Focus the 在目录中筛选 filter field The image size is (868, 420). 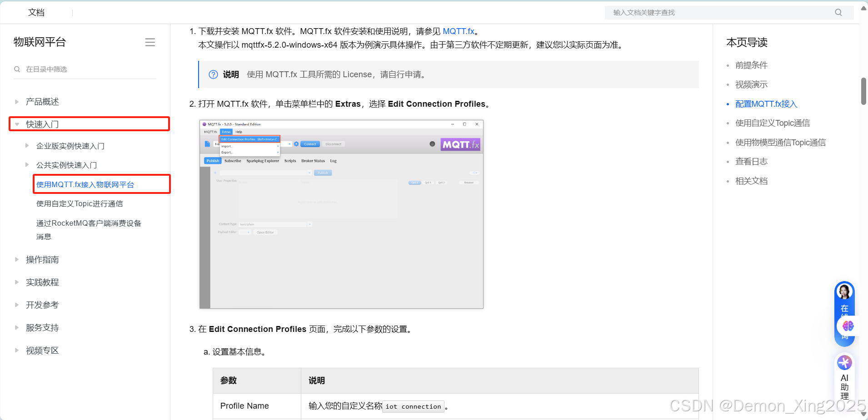pyautogui.click(x=85, y=69)
